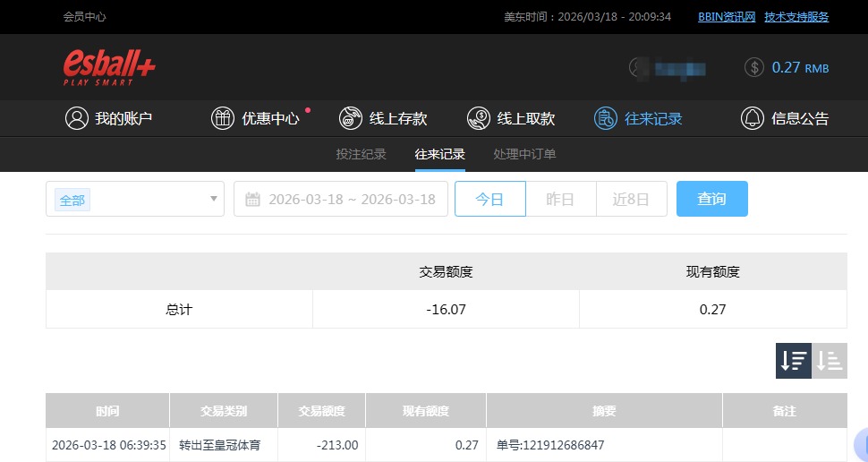Click the 0.27 RMB balance
The width and height of the screenshot is (868, 462).
(x=801, y=67)
